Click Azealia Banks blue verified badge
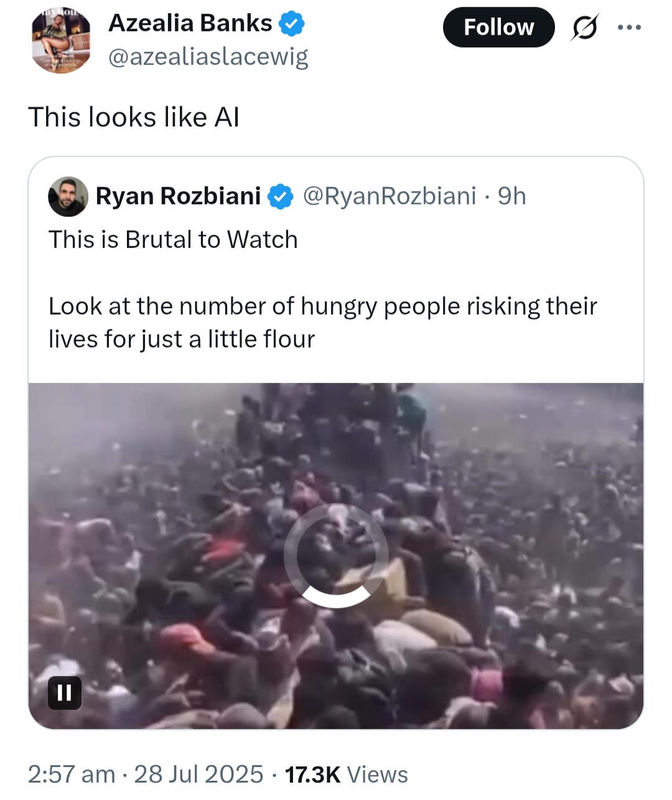The width and height of the screenshot is (672, 800). click(x=291, y=24)
